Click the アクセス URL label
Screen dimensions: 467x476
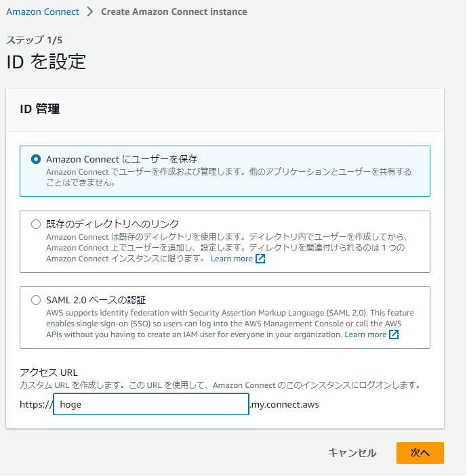coord(49,372)
